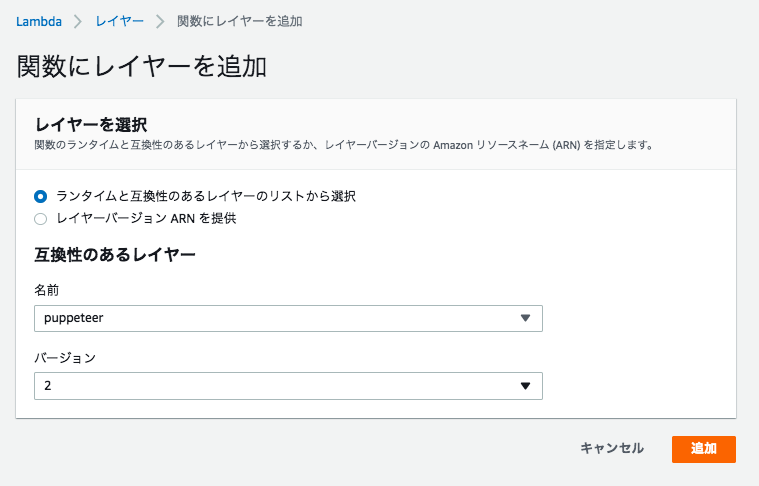The width and height of the screenshot is (759, 486).
Task: Open the バージョン dropdown showing 2
Action: [288, 386]
